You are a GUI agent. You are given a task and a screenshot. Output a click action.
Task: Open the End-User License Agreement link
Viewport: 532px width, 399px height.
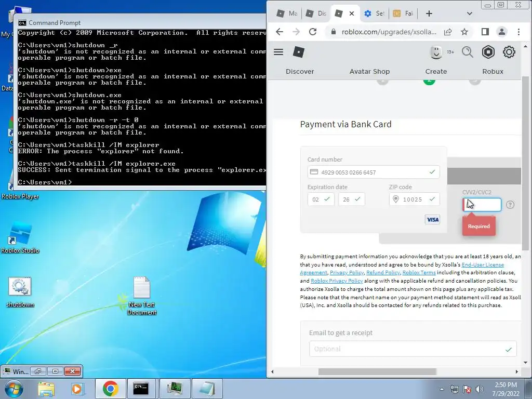click(x=483, y=264)
